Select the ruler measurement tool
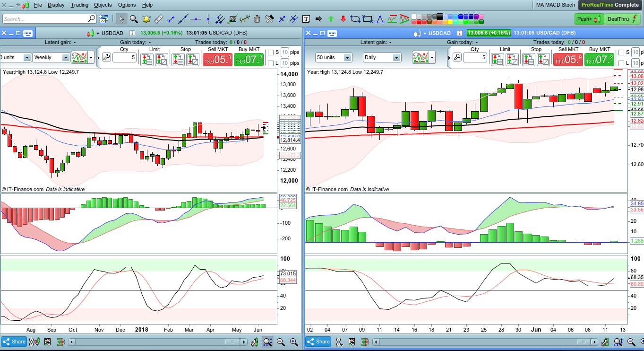 click(x=158, y=19)
